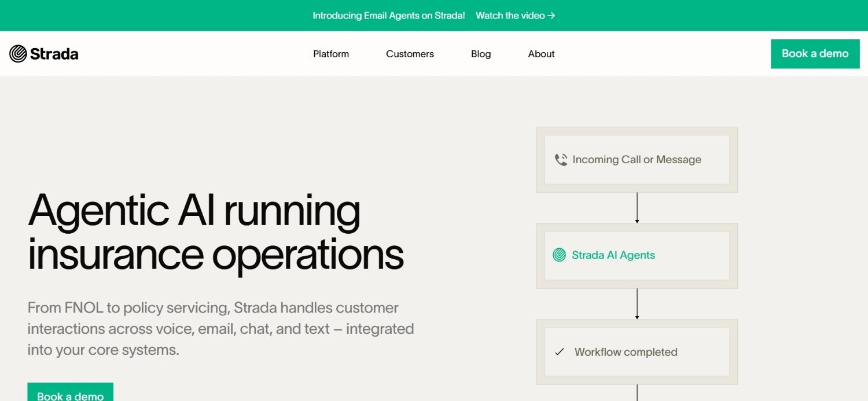This screenshot has height=401, width=868.
Task: Click the phone icon beside Incoming Call
Action: (561, 160)
